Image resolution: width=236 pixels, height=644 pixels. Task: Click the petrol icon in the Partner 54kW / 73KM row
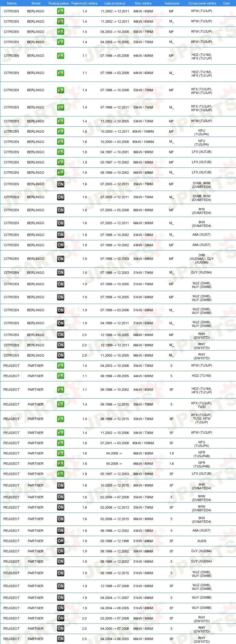coord(61,433)
